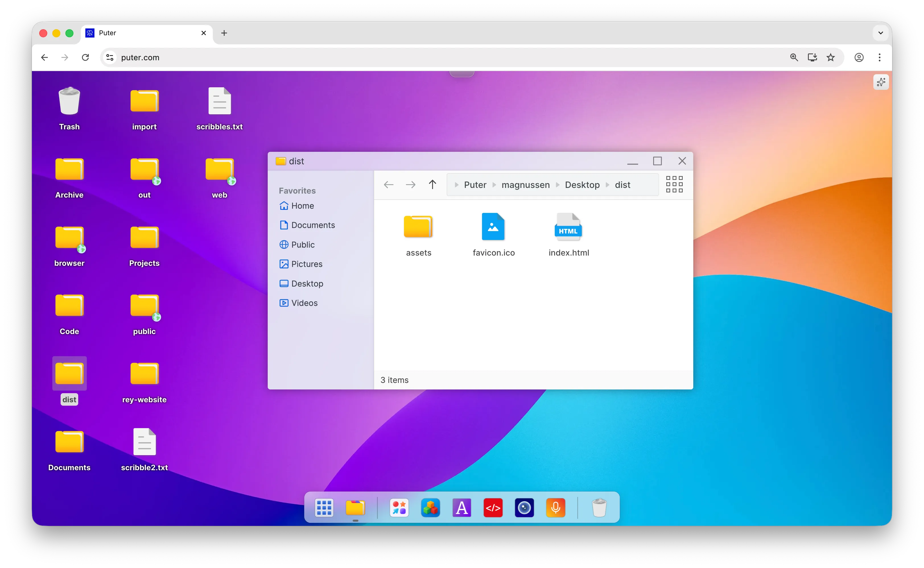Launch the Recorder microphone app
The image size is (924, 568).
(x=555, y=508)
